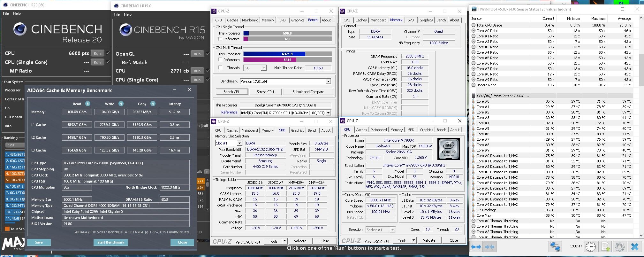Click AIDA64 Read column info icon
Image resolution: width=644 pixels, height=257 pixels.
coord(88,104)
